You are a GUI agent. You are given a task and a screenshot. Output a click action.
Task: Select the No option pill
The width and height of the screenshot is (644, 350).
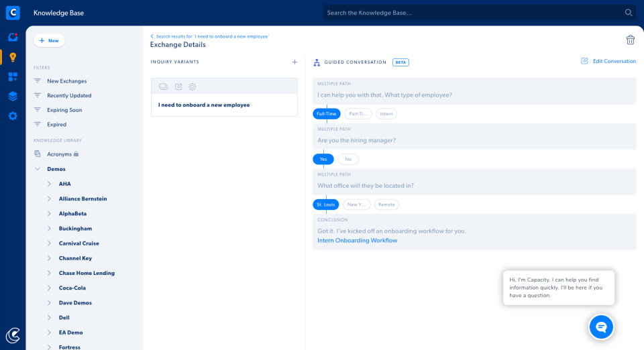click(x=348, y=159)
